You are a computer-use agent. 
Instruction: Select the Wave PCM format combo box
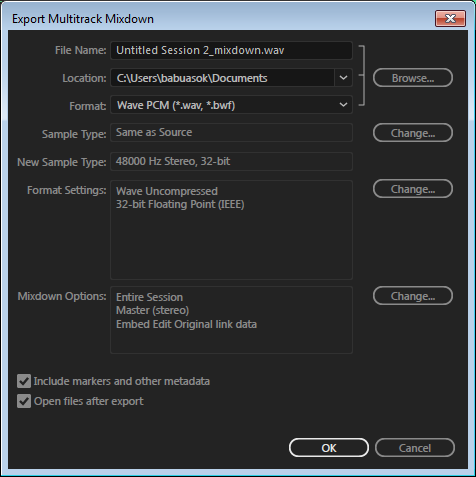[x=231, y=105]
